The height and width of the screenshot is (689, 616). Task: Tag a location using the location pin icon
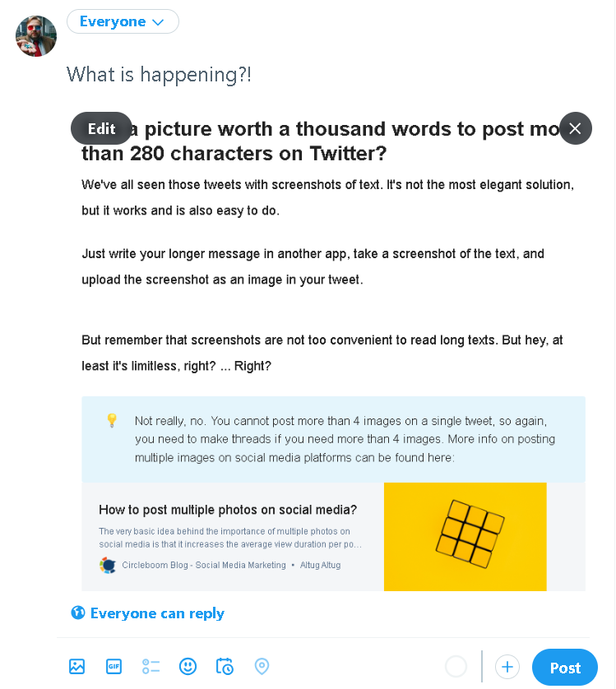click(262, 667)
